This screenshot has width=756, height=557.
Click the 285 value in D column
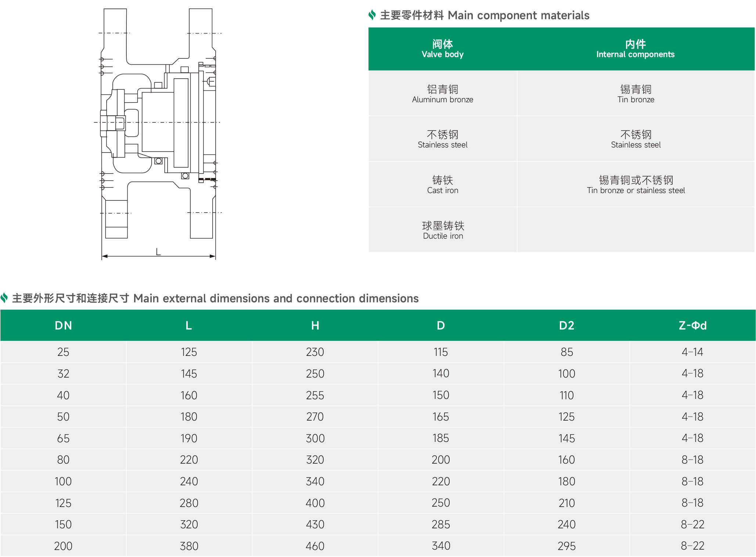pos(440,524)
